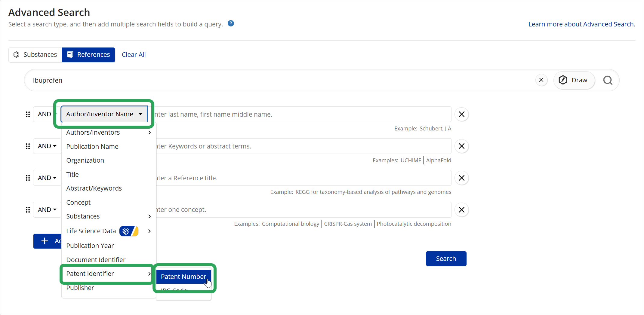
Task: Click the Clear All link
Action: (x=134, y=55)
